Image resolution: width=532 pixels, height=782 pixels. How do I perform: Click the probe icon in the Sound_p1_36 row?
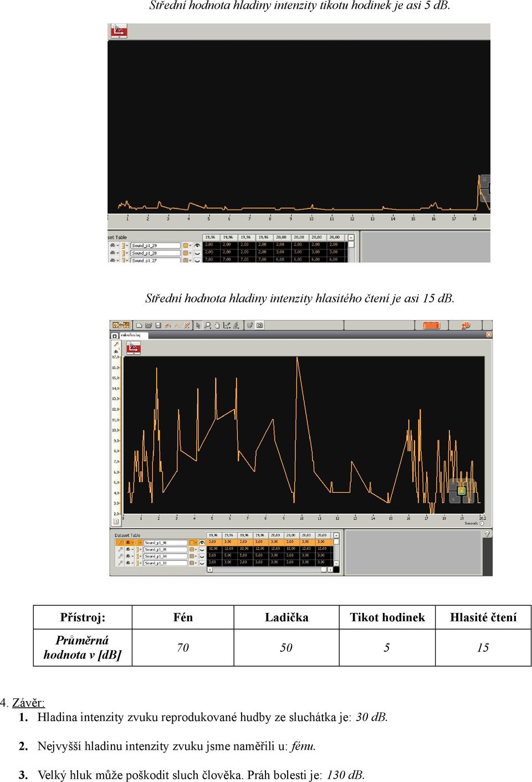pos(120,543)
